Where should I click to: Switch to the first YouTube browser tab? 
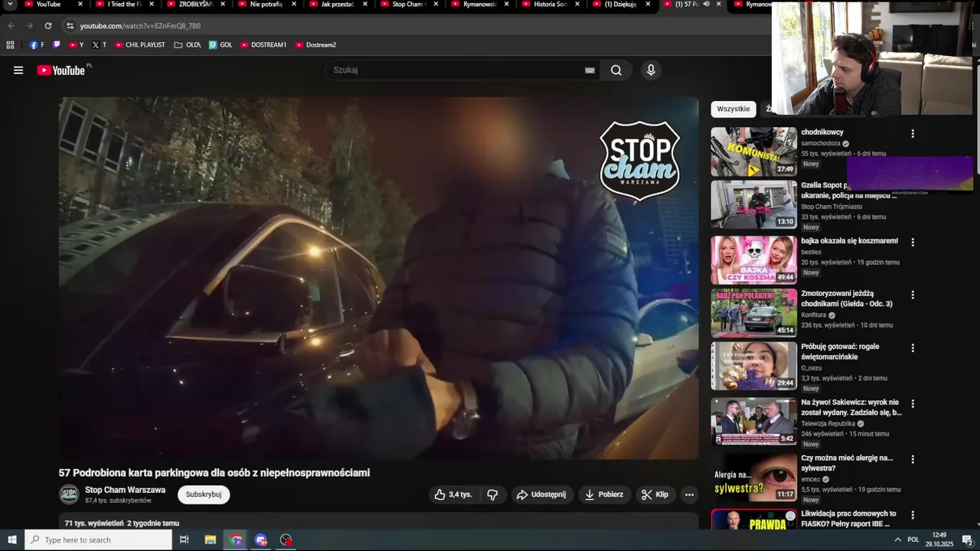[50, 5]
